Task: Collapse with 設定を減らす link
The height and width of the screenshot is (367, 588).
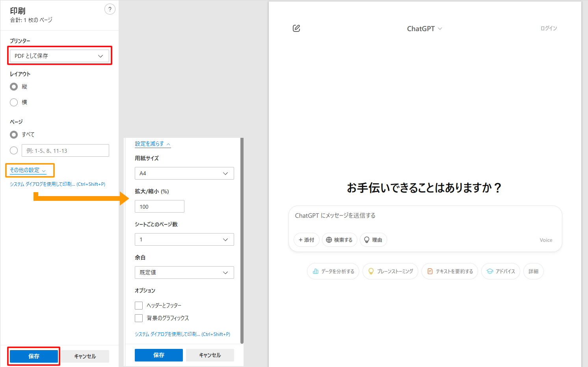Action: click(x=153, y=144)
